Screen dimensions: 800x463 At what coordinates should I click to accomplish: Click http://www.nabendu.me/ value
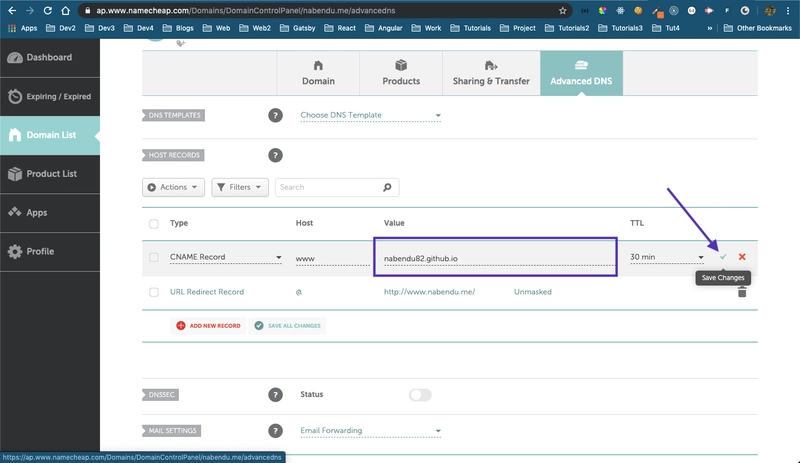(x=430, y=292)
